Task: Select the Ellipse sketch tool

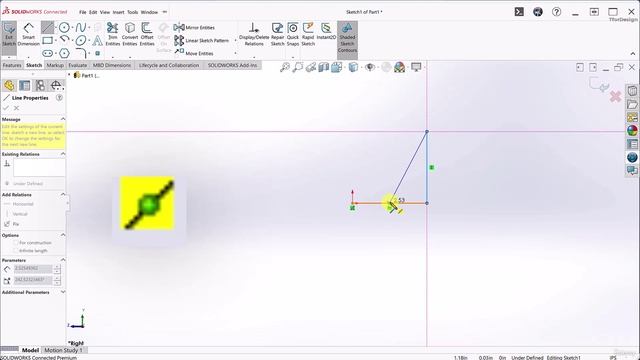Action: 81,40
